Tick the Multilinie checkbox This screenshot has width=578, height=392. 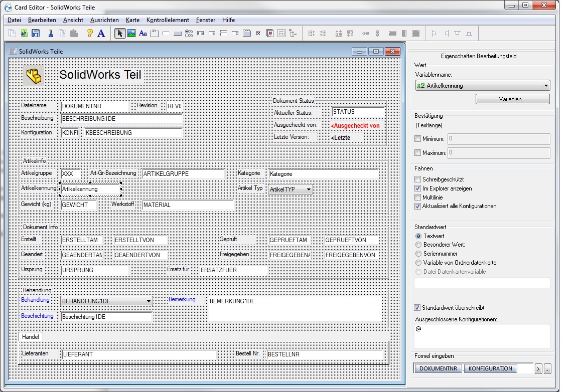417,198
